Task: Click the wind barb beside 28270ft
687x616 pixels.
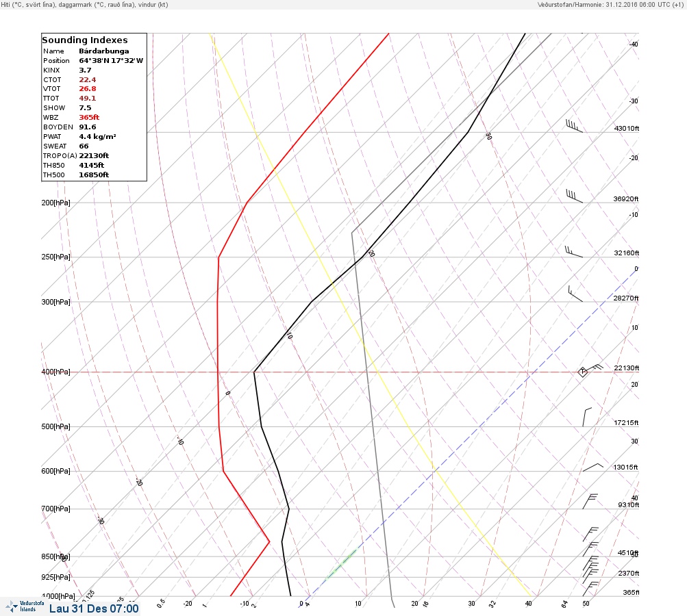Action: pos(575,294)
